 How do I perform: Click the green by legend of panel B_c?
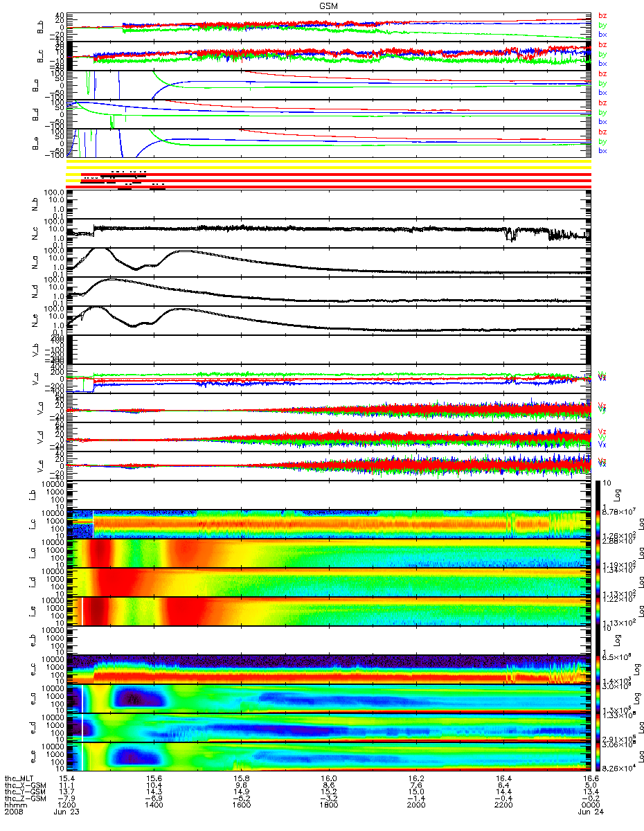coord(602,54)
